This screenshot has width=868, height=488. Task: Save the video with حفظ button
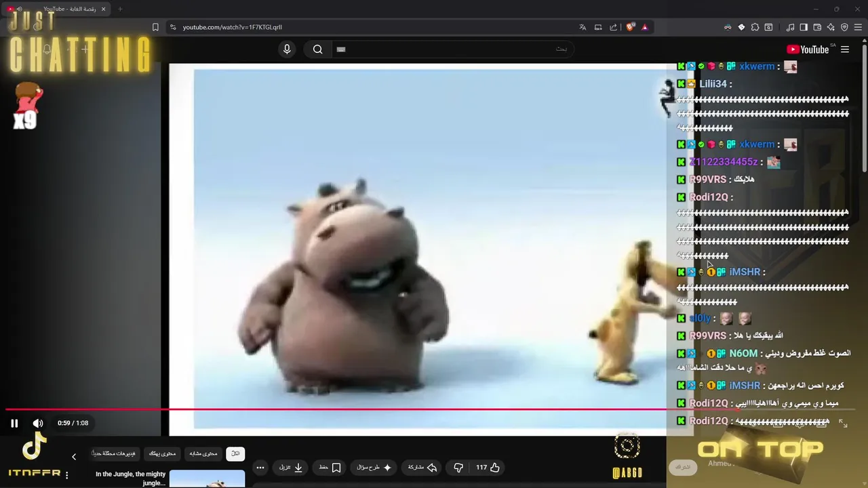[x=330, y=468]
